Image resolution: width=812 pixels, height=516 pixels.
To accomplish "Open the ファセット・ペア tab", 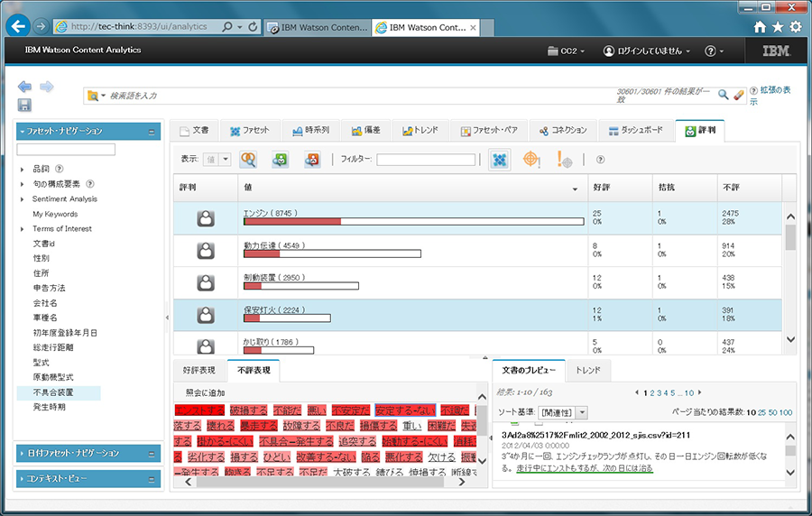I will pos(489,131).
